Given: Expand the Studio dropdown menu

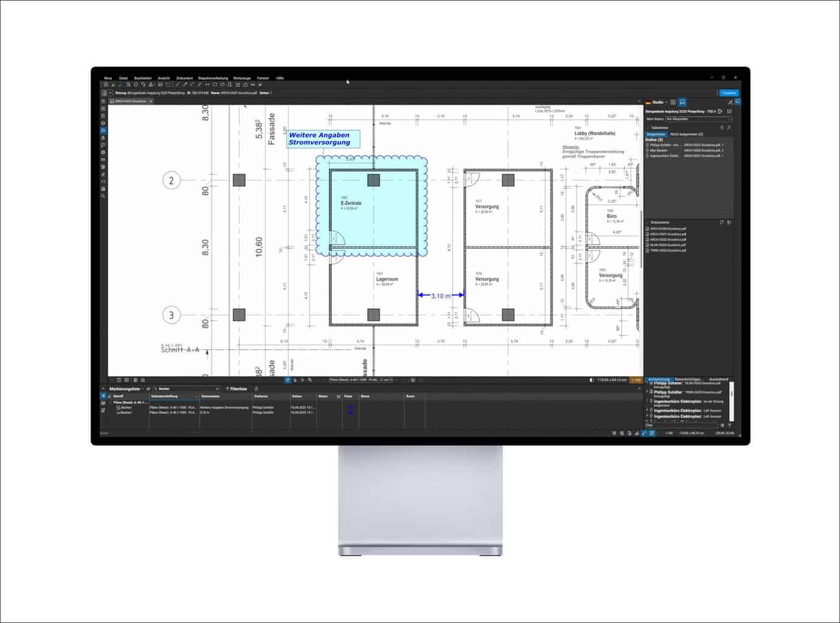Looking at the screenshot, I should (666, 102).
